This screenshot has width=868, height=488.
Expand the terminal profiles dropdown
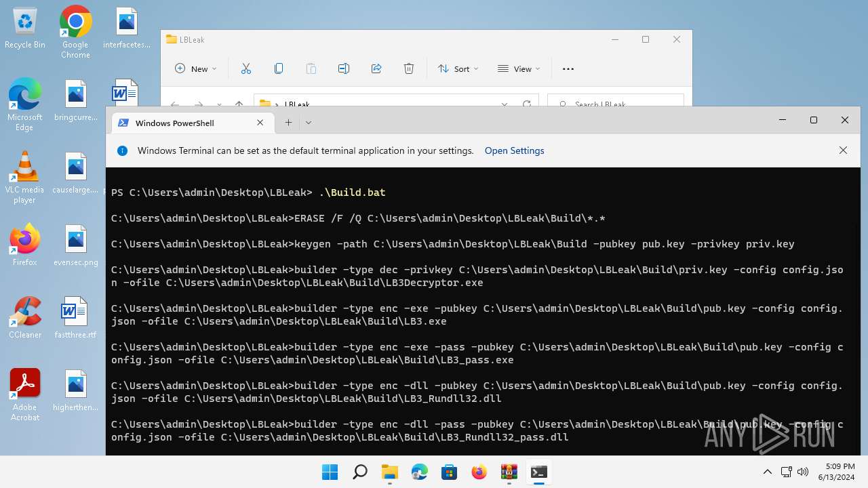(x=309, y=123)
